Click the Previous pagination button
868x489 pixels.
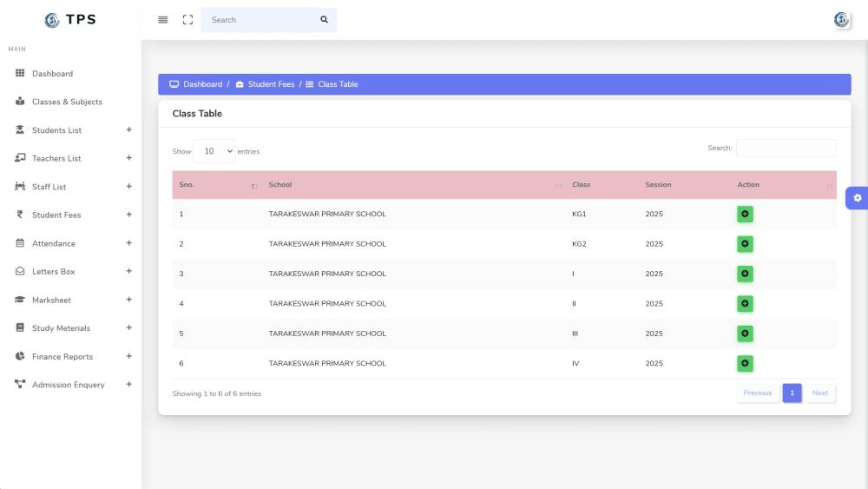(757, 393)
